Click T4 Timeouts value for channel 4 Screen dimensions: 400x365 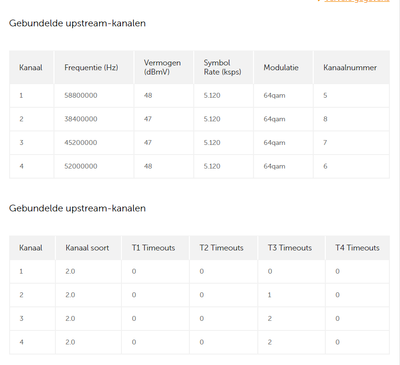[x=338, y=342]
